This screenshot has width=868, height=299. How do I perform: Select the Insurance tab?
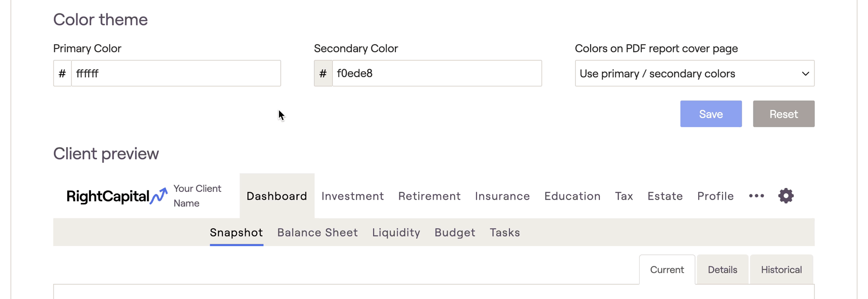tap(502, 196)
